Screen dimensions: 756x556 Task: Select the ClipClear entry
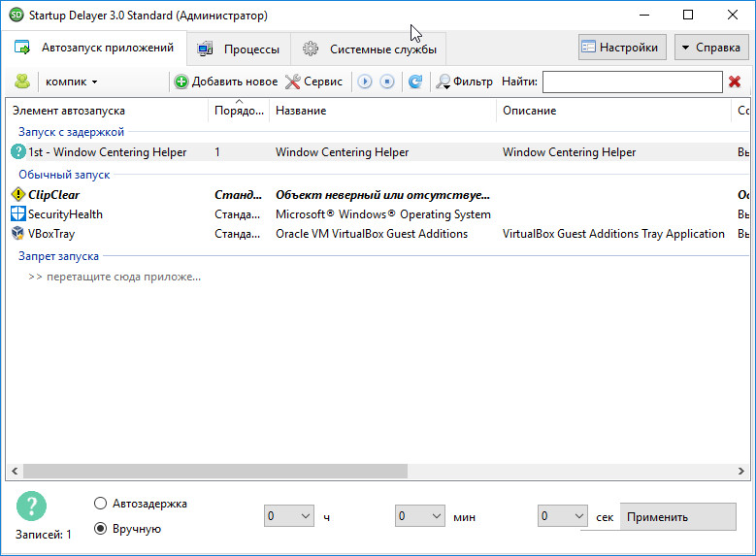point(53,195)
